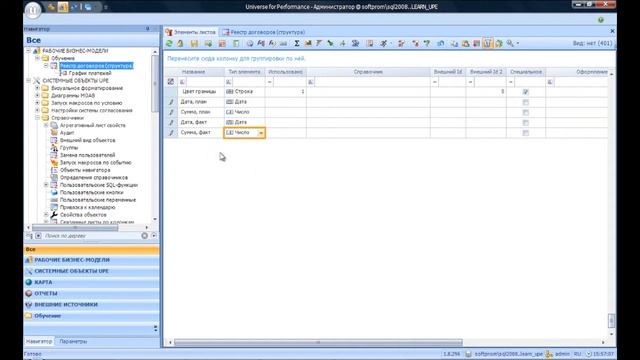The height and width of the screenshot is (360, 640).
Task: Click the question mark help toolbar icon
Action: pos(427,43)
